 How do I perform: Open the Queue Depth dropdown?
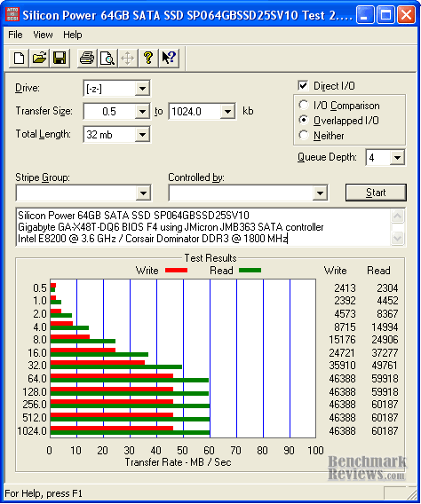click(398, 158)
